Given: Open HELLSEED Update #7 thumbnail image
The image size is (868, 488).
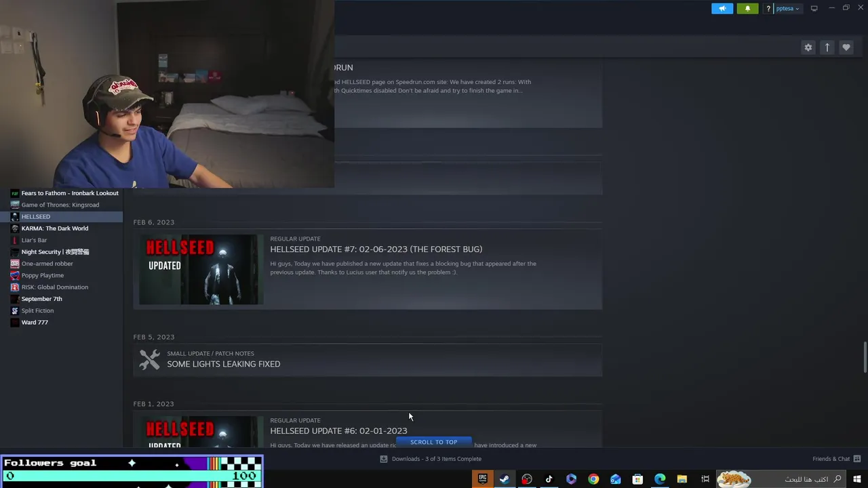Looking at the screenshot, I should (201, 270).
